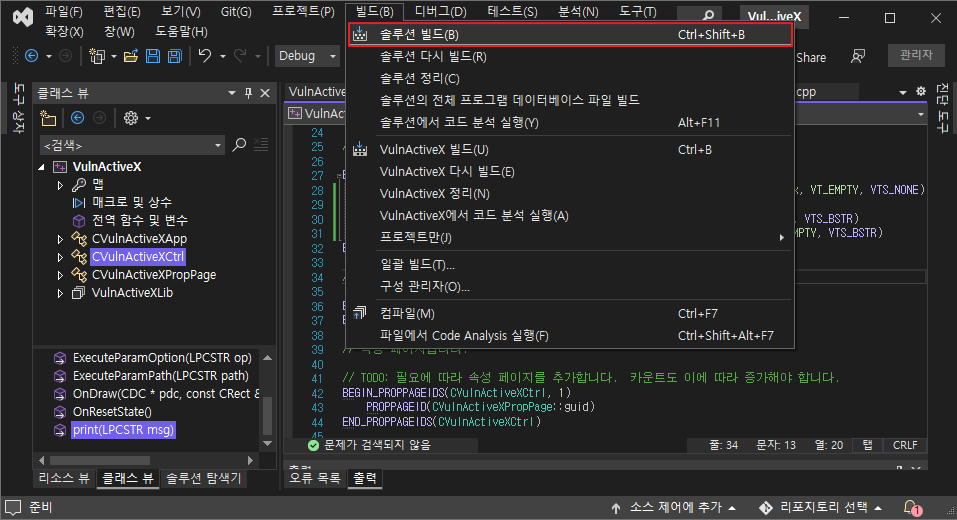This screenshot has height=520, width=957.
Task: Click the save all toolbar icon
Action: 175,56
